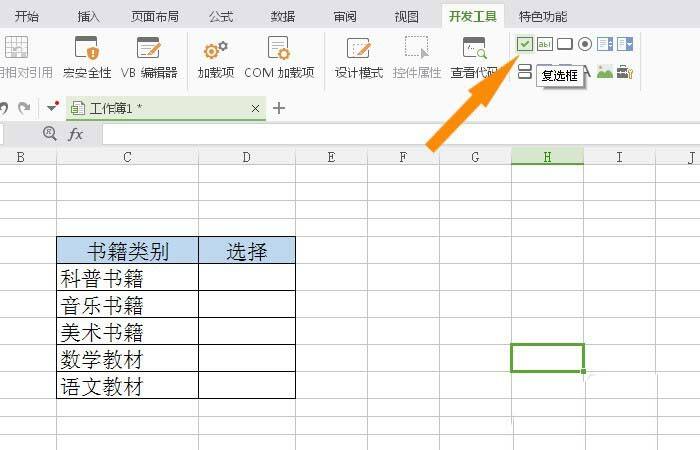Open the more controls toolbox icon
Viewport: 700px width, 450px height.
coord(625,71)
